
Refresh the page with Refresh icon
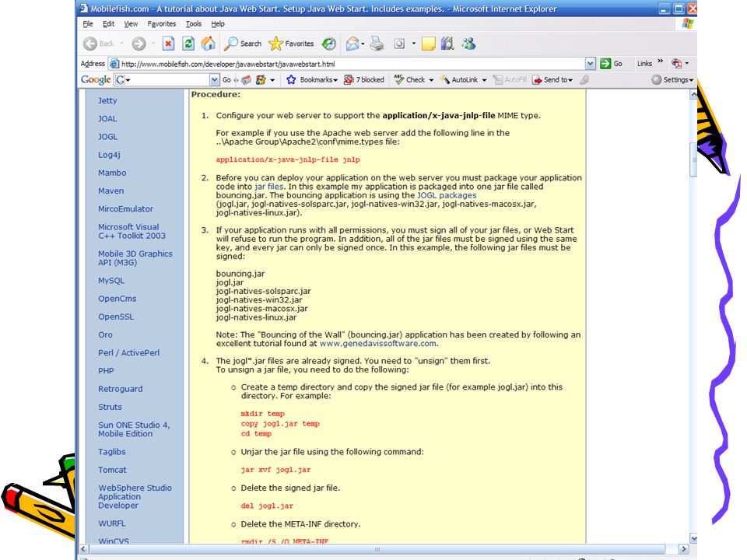(x=188, y=44)
